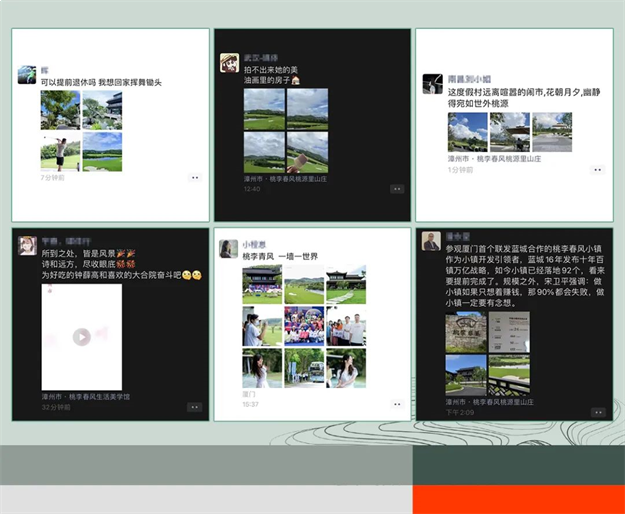The height and width of the screenshot is (514, 625).
Task: Open the patio umbrella photo in the 这度假村 post
Action: click(510, 132)
